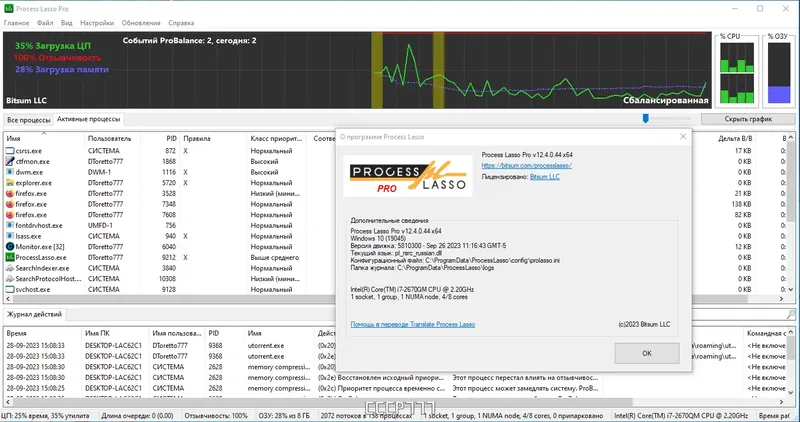The height and width of the screenshot is (422, 800).
Task: Click the Process Lasso Pro logo image
Action: [408, 177]
